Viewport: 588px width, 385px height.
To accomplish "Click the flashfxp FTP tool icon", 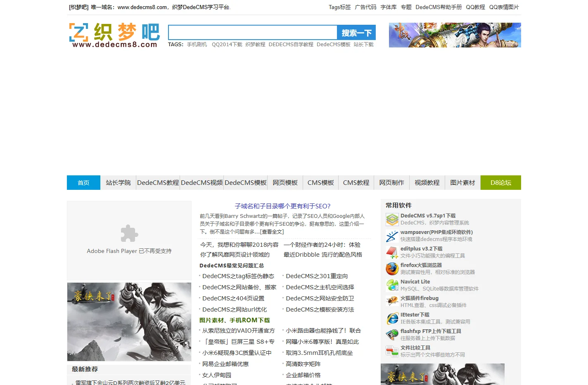I will click(392, 335).
